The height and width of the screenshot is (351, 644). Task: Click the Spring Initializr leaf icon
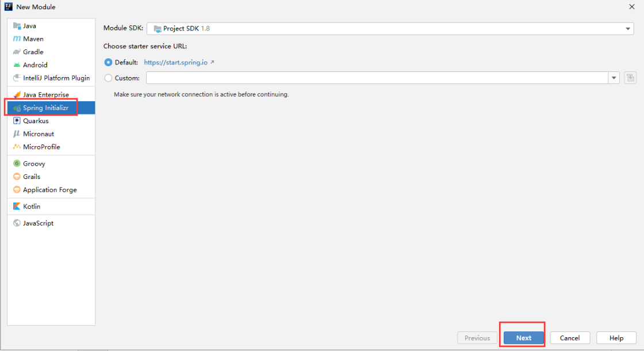(x=17, y=108)
